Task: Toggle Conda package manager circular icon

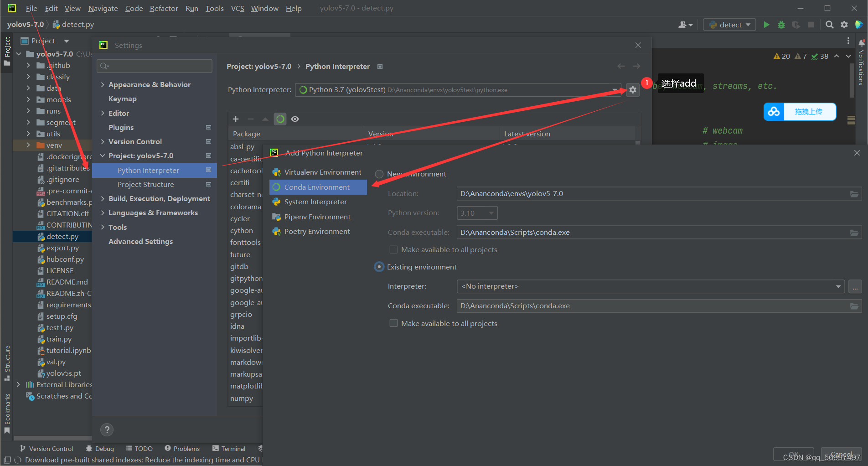Action: click(280, 119)
